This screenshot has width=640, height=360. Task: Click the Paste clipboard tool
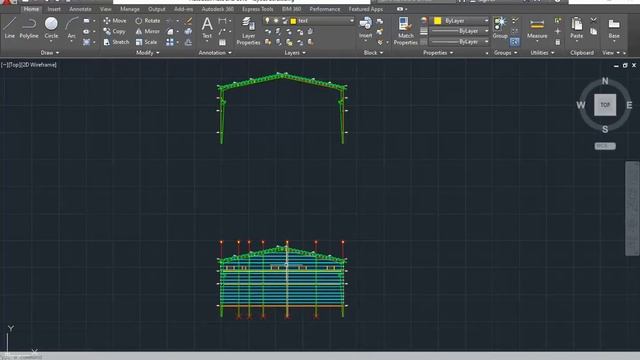576,28
